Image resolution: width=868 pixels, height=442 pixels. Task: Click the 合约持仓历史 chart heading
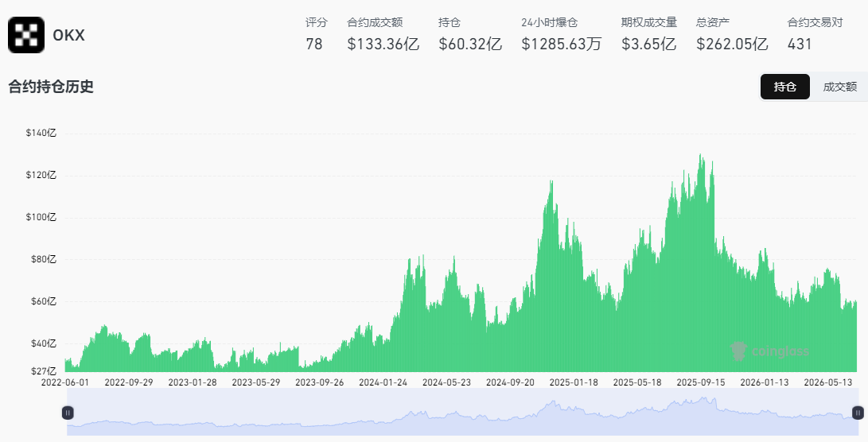pos(51,87)
